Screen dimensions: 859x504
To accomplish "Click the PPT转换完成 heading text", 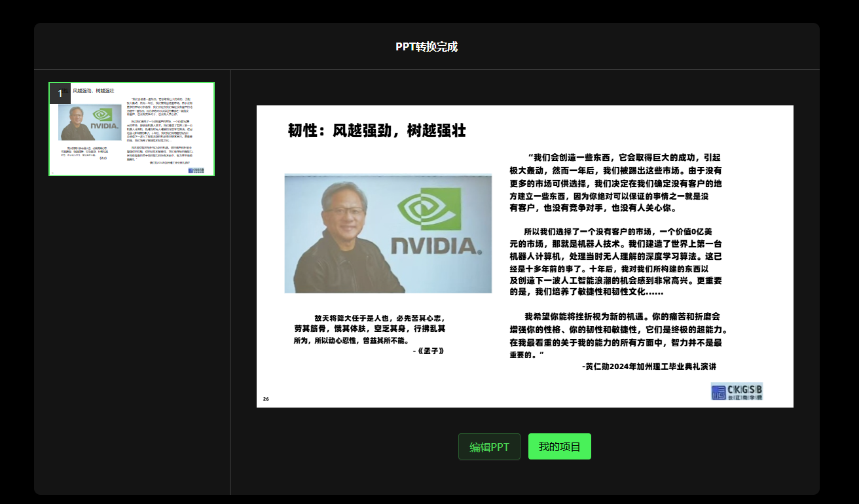I will point(426,47).
